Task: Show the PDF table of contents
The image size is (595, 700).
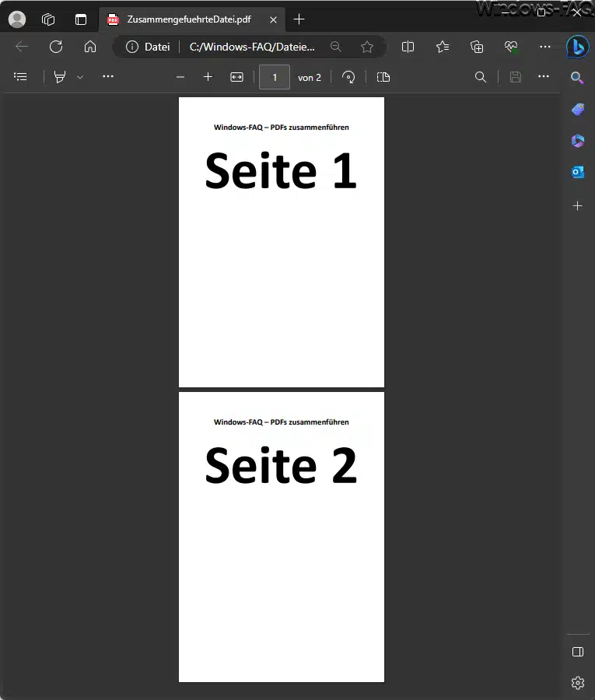Action: [20, 77]
